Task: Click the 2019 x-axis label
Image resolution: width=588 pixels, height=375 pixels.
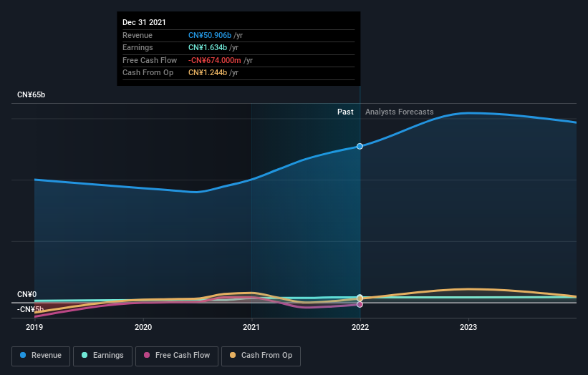Action: (34, 327)
